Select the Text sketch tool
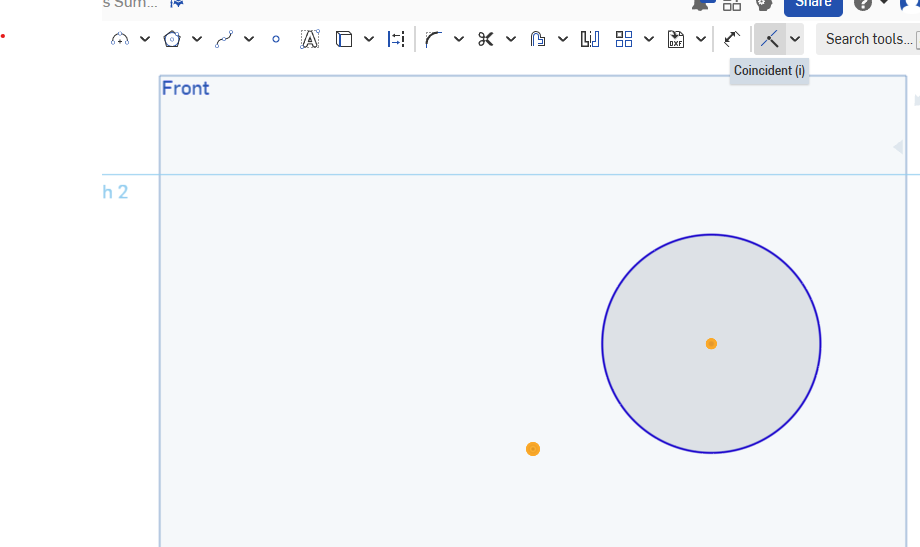Screen dimensions: 920x547 310,39
